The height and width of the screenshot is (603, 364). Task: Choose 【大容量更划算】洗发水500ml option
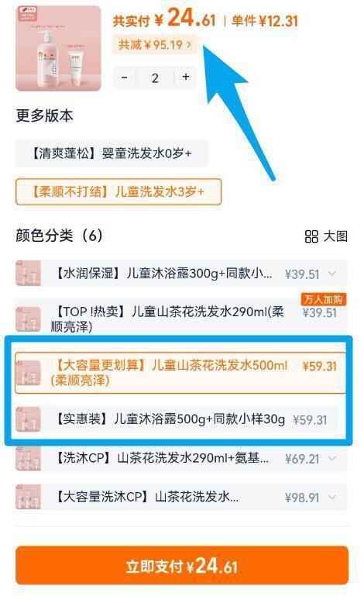[180, 373]
